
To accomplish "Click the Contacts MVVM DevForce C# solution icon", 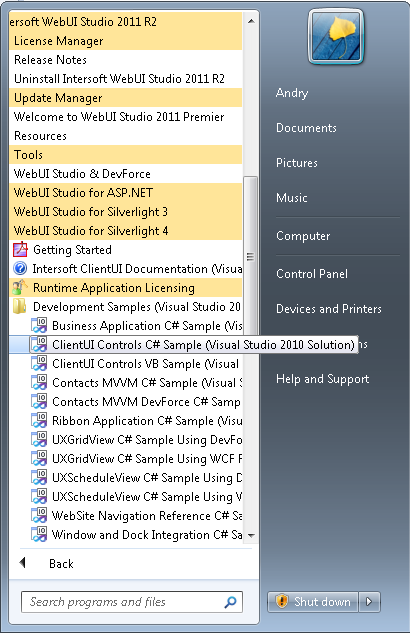I will 39,401.
